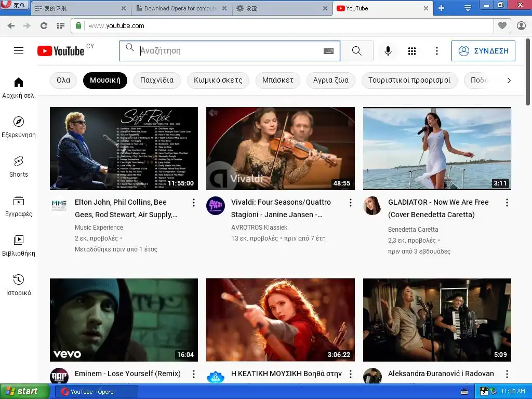Open Εξερεύνηση explore in sidebar
Screen dimensions: 532x399
19,127
